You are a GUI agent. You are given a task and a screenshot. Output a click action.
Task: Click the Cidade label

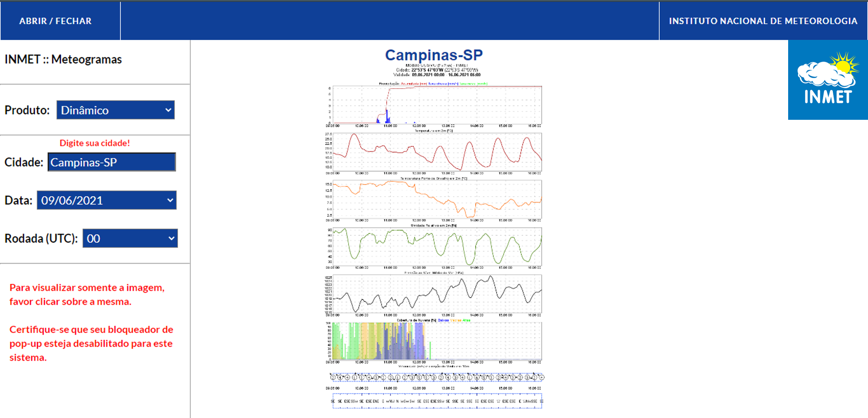point(24,162)
